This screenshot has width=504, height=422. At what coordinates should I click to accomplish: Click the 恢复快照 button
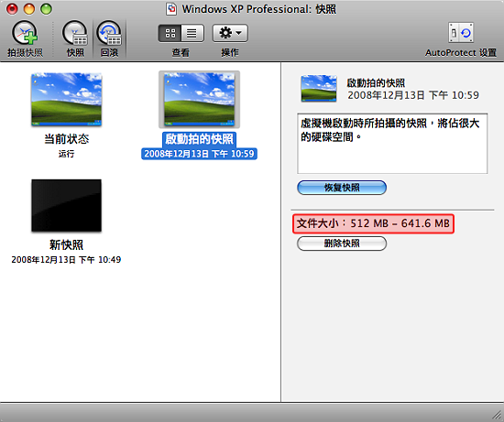click(x=342, y=188)
